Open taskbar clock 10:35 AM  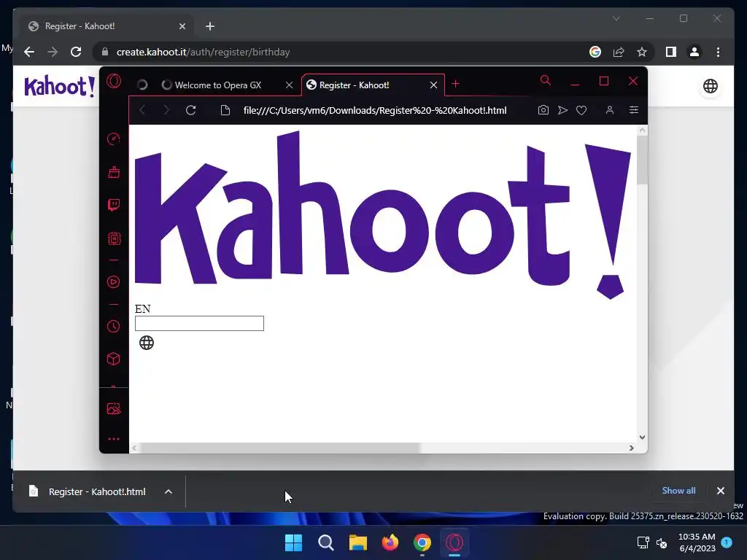[x=697, y=542]
